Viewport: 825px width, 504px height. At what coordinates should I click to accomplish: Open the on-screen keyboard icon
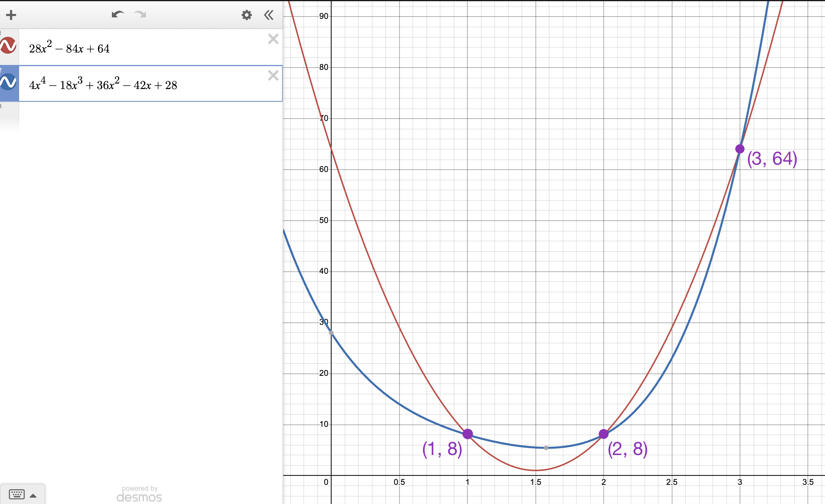pyautogui.click(x=17, y=494)
